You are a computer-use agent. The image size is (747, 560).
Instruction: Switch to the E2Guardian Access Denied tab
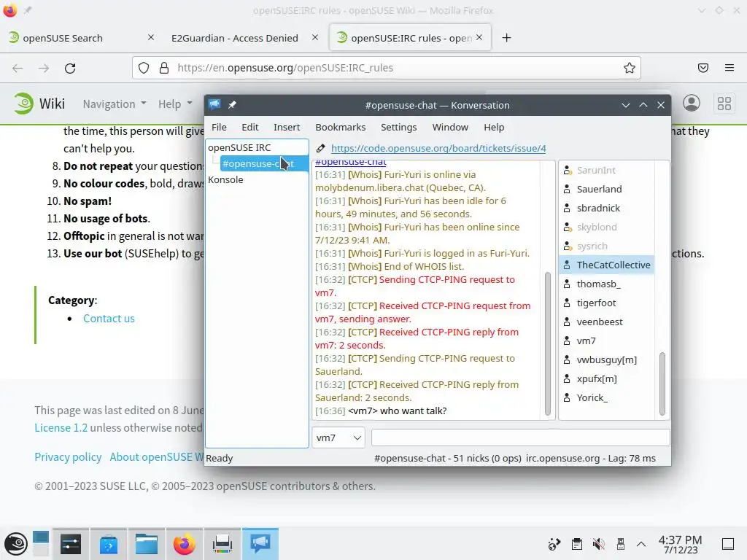point(243,38)
